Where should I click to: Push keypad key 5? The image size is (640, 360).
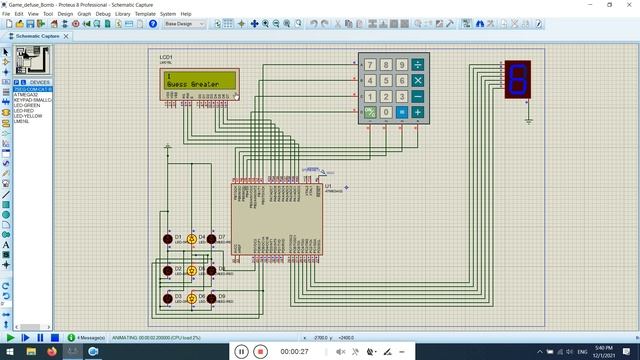point(386,80)
